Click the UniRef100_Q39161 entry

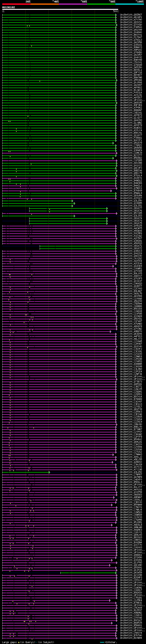click(x=131, y=45)
